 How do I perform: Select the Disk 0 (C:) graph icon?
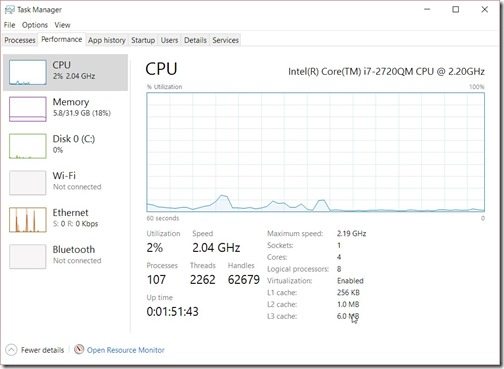point(28,146)
